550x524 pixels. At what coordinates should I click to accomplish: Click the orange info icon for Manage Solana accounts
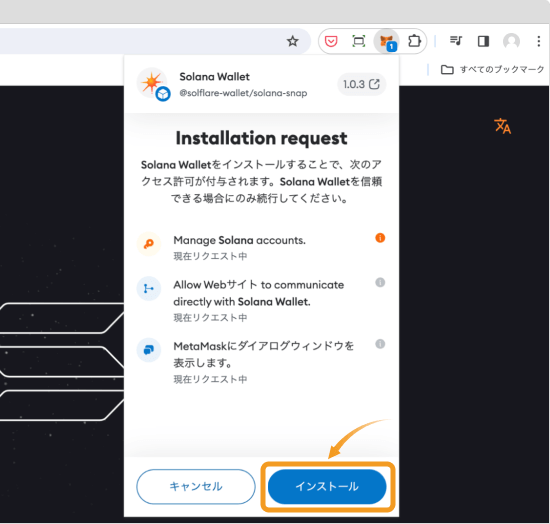pos(380,238)
